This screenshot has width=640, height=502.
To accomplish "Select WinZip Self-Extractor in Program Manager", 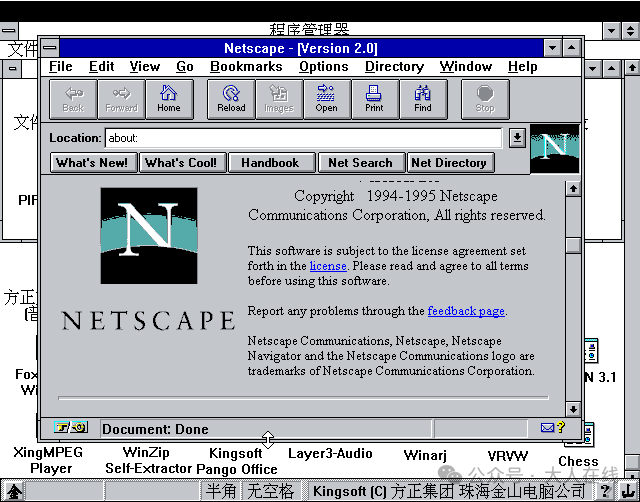I will (x=147, y=460).
